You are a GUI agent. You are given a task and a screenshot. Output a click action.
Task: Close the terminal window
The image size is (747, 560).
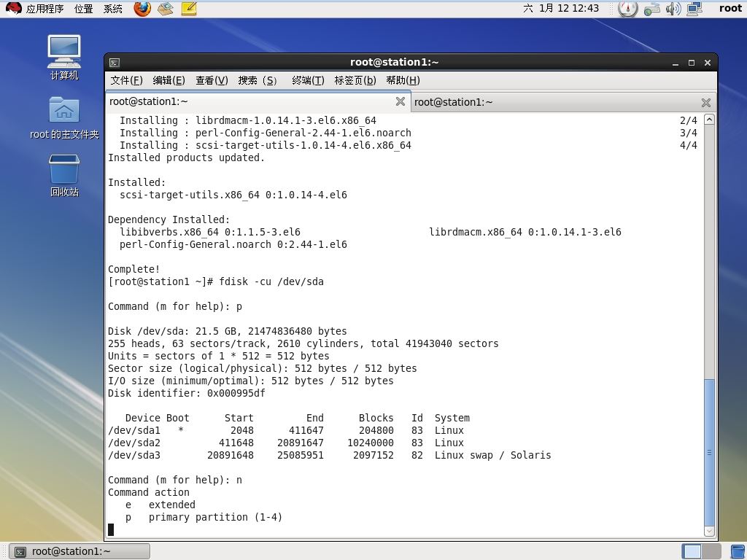[708, 63]
